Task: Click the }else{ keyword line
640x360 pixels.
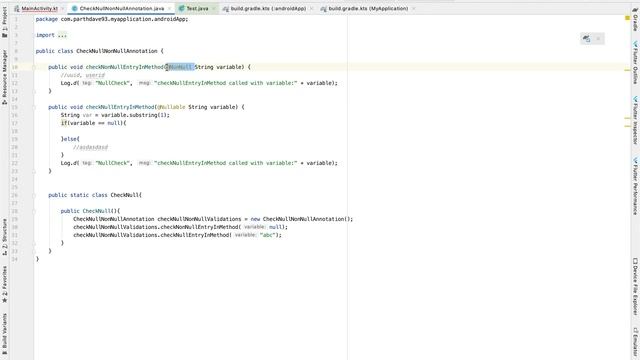Action: coord(70,139)
